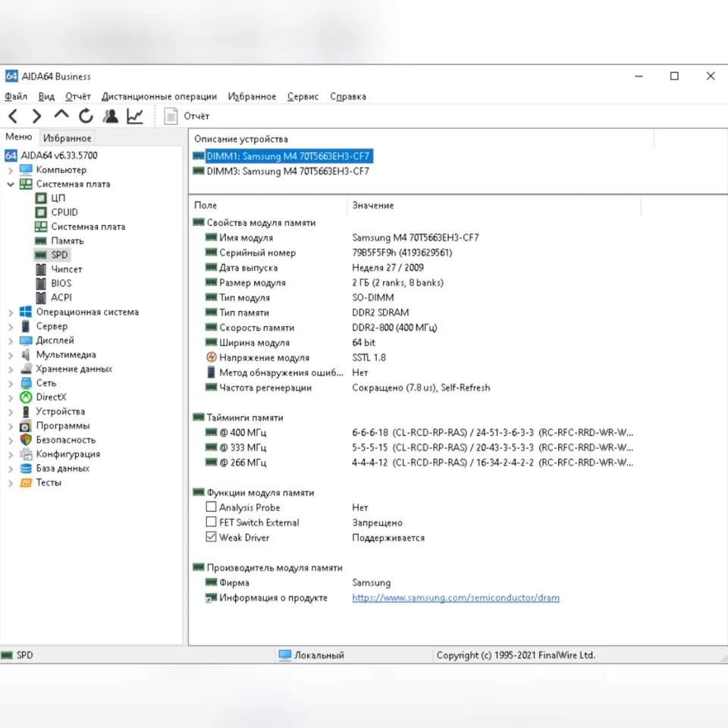Collapse the Системная плата tree node
Viewport: 728px width, 728px height.
coord(10,184)
